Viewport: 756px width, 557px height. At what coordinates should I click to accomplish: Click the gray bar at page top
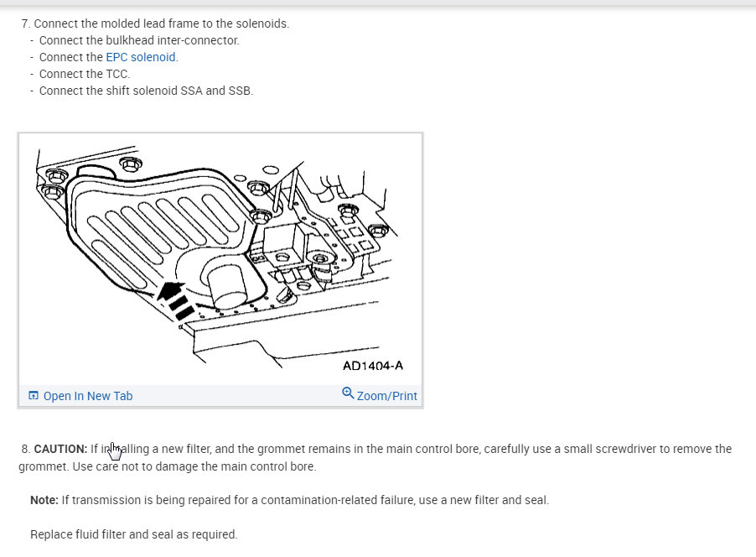[378, 3]
